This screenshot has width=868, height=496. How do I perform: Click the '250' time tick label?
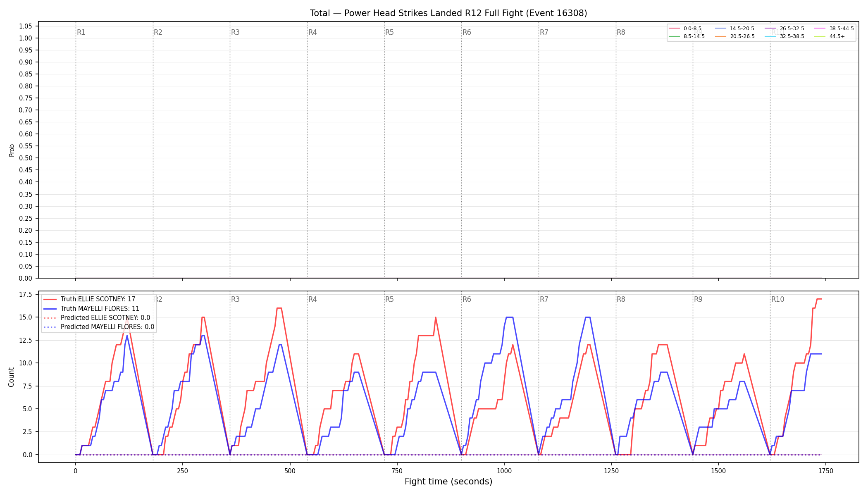(183, 471)
